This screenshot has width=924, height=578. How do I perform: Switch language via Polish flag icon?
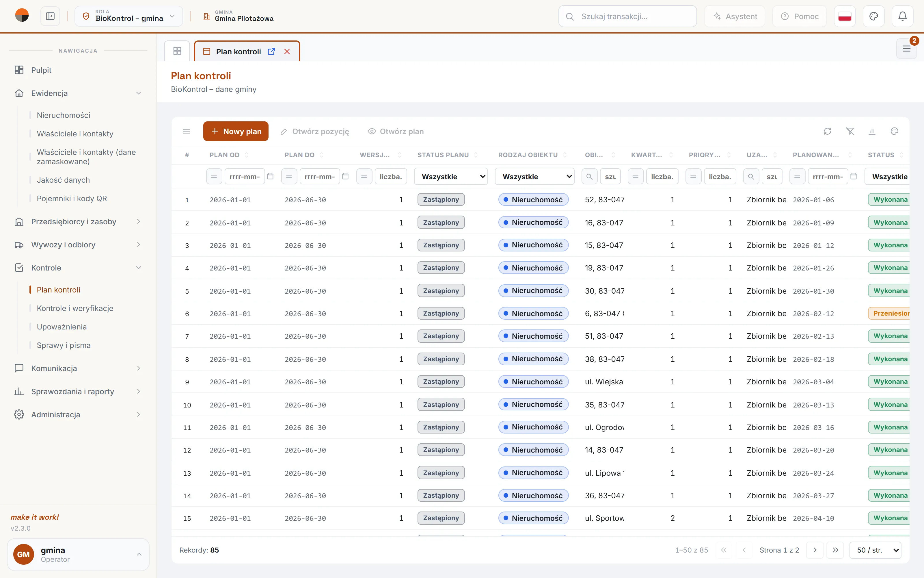(845, 16)
